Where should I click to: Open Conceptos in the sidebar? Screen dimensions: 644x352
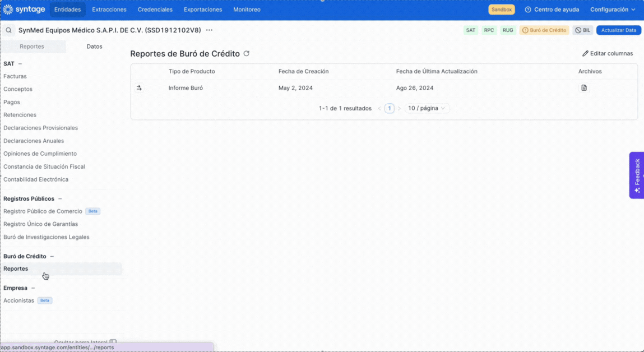tap(18, 89)
